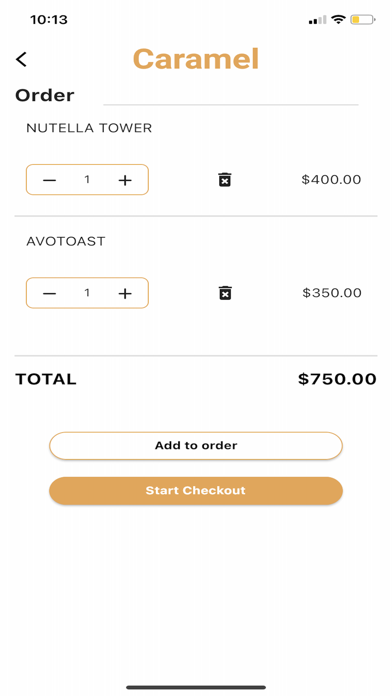Delete Nutella Tower using trash icon
The height and width of the screenshot is (696, 392).
click(x=225, y=180)
